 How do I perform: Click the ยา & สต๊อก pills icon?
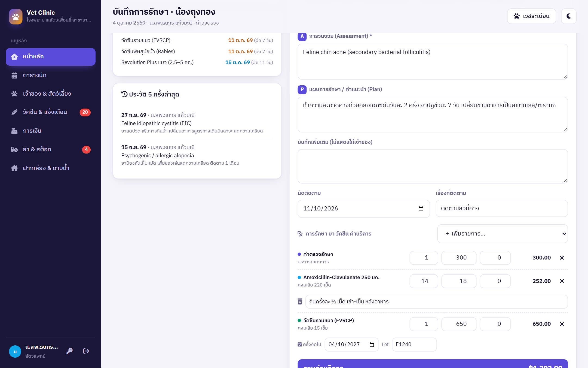(x=14, y=149)
